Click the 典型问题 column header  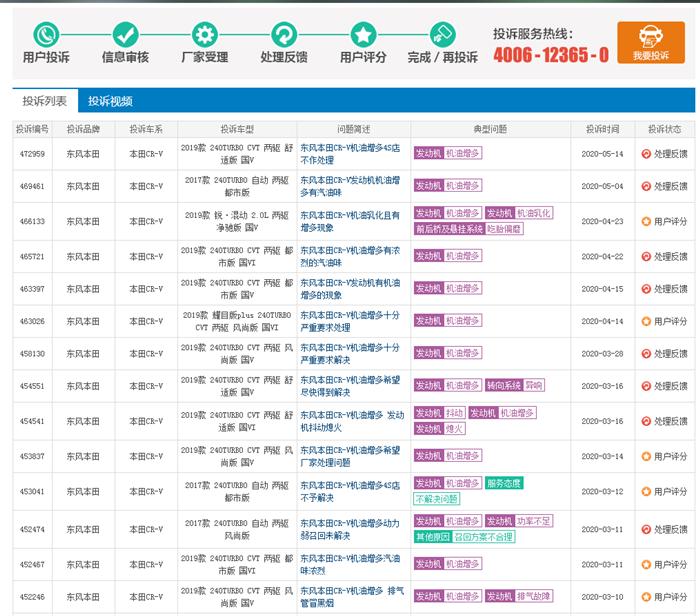click(x=490, y=129)
